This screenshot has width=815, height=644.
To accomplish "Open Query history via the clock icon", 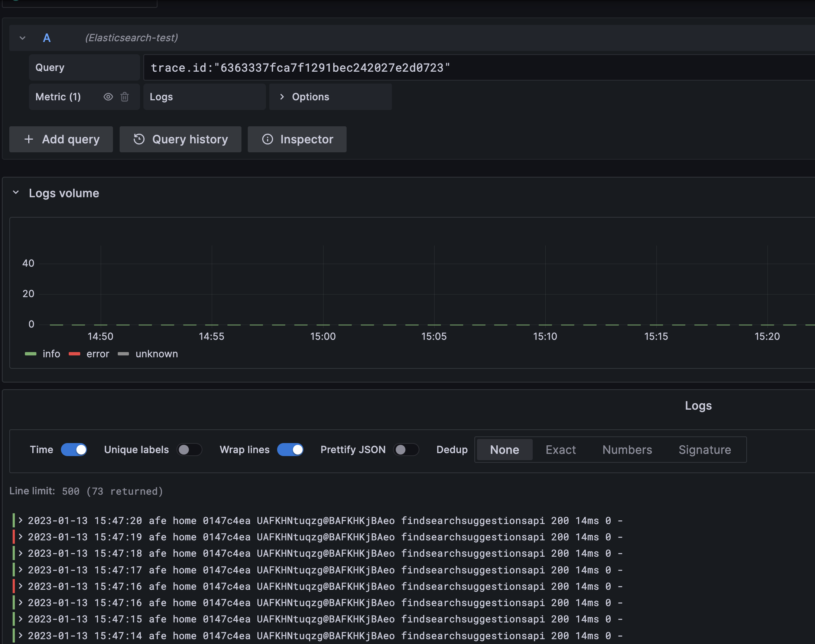I will (x=139, y=139).
